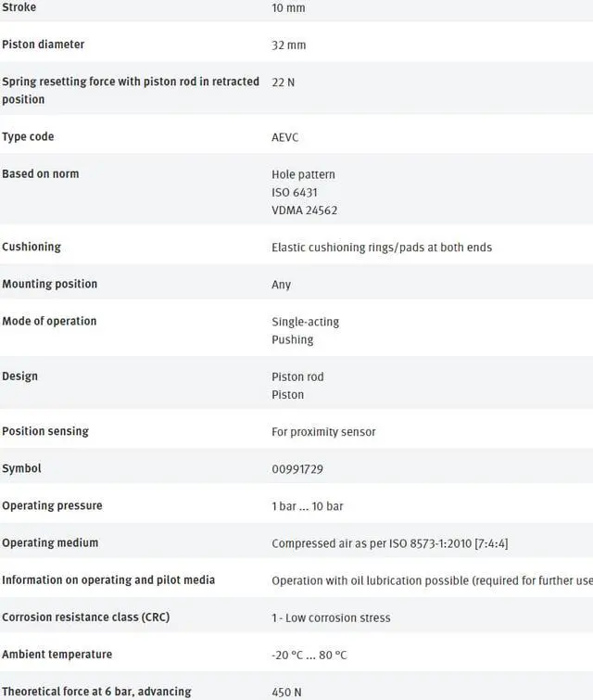Select the Compressed air ISO 8573-1:2010 text
Image resolution: width=593 pixels, height=700 pixels.
(389, 543)
